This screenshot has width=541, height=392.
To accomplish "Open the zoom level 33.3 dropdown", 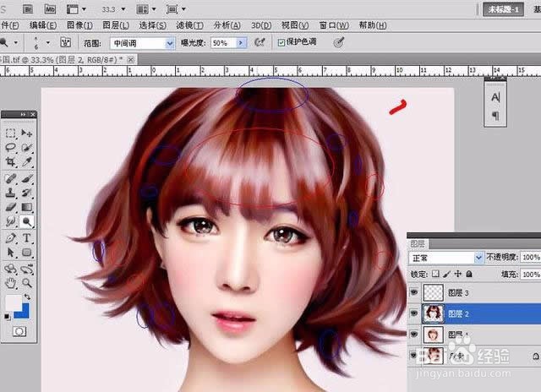I will 123,9.
